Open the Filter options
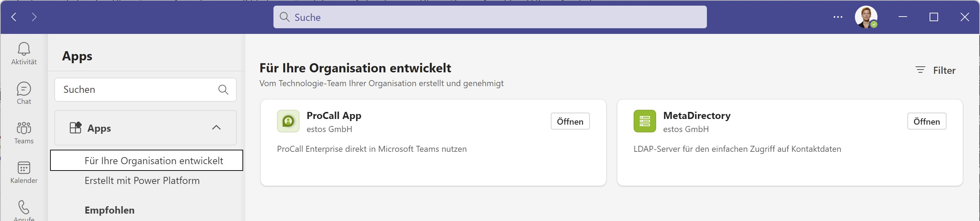 click(x=936, y=70)
